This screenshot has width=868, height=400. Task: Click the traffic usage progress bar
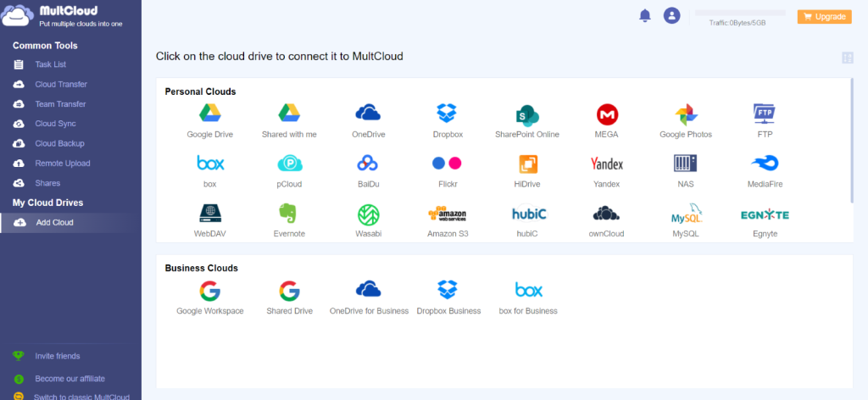(740, 13)
